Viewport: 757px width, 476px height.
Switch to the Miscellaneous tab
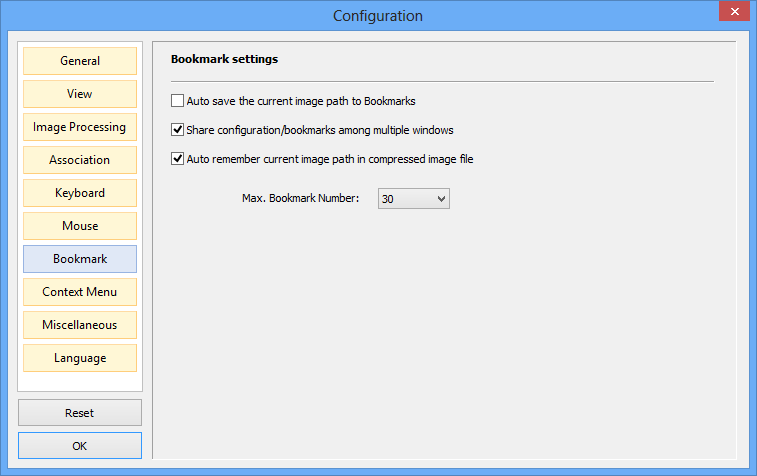[x=80, y=325]
